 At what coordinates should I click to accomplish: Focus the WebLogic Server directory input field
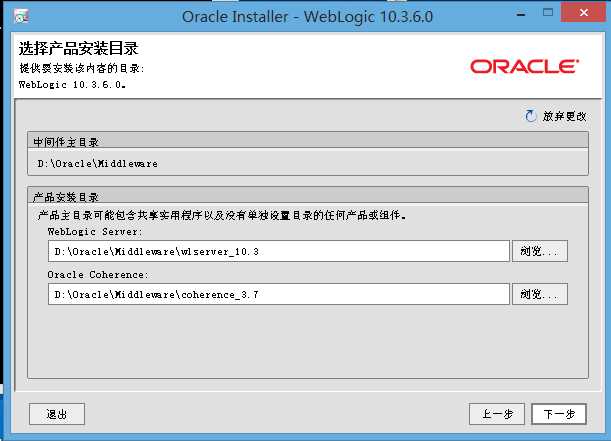[279, 251]
